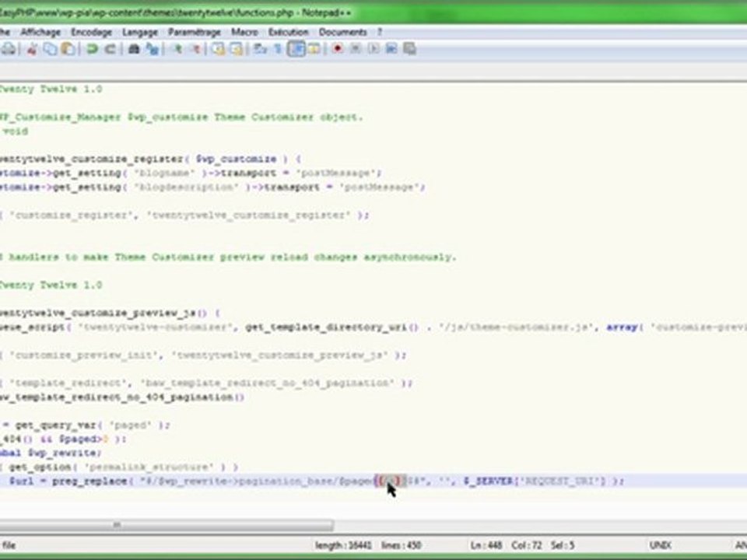Click the Sel: 5 status entry

562,544
